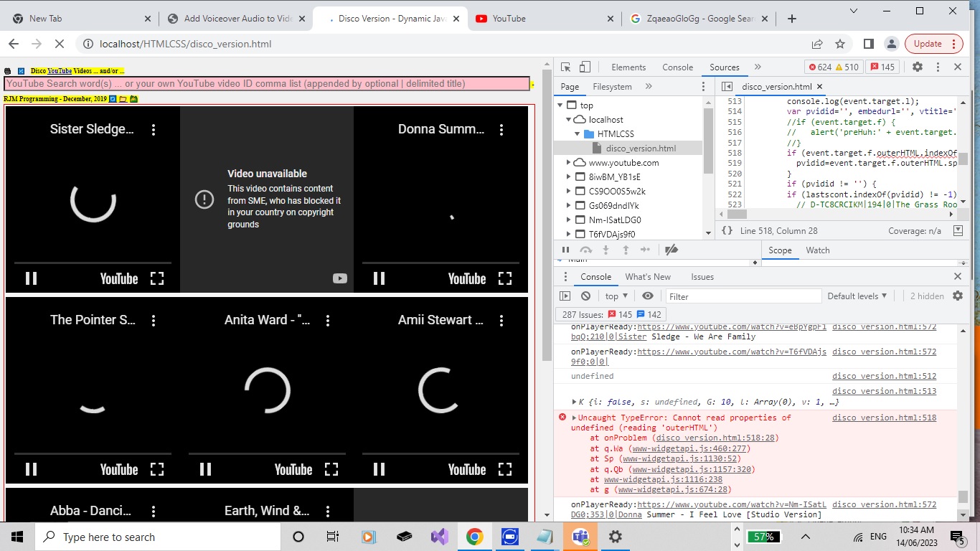Expand the Nm-ISatLDG0 frame node
The height and width of the screenshot is (551, 980).
tap(568, 220)
